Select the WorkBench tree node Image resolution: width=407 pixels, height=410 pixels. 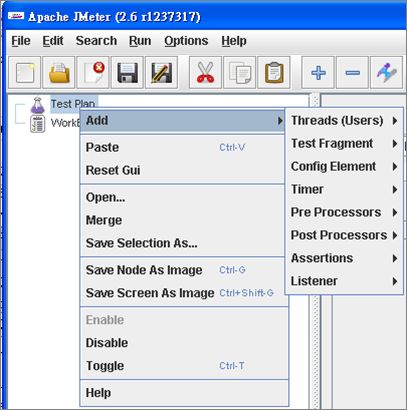pyautogui.click(x=65, y=123)
